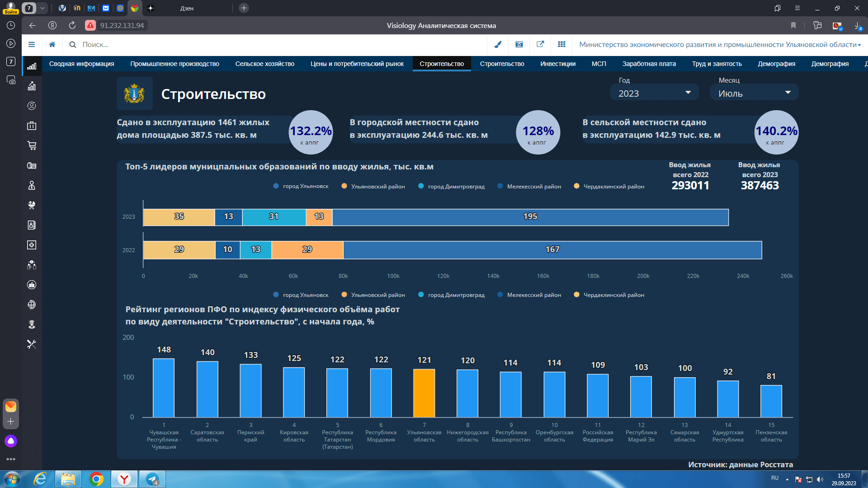Open the graduate education sidebar icon
This screenshot has width=868, height=488.
(x=32, y=324)
